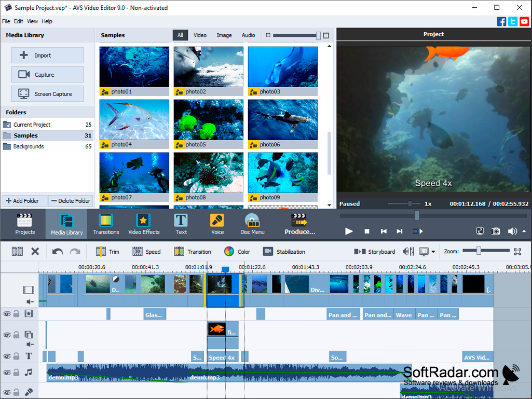Open the Transitions panel

tap(106, 224)
